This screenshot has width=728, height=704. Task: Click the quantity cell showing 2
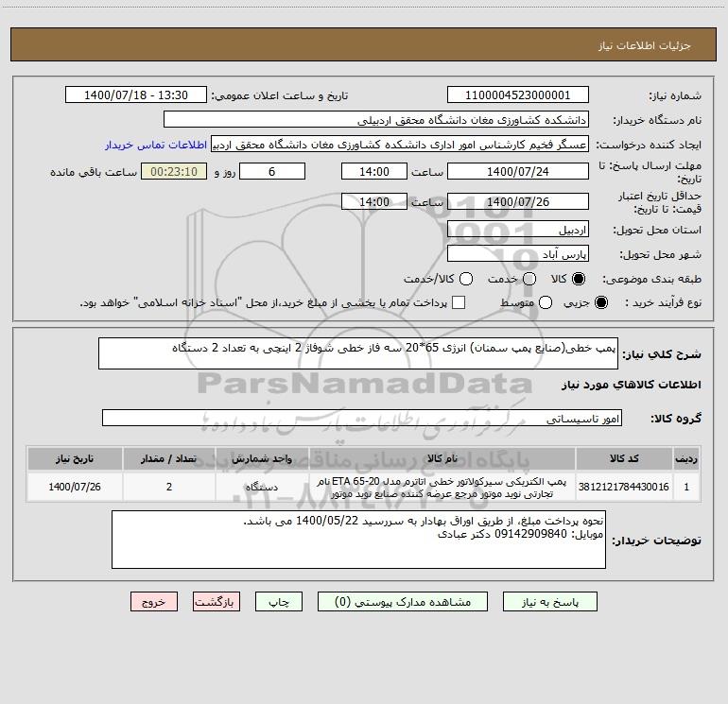click(169, 487)
